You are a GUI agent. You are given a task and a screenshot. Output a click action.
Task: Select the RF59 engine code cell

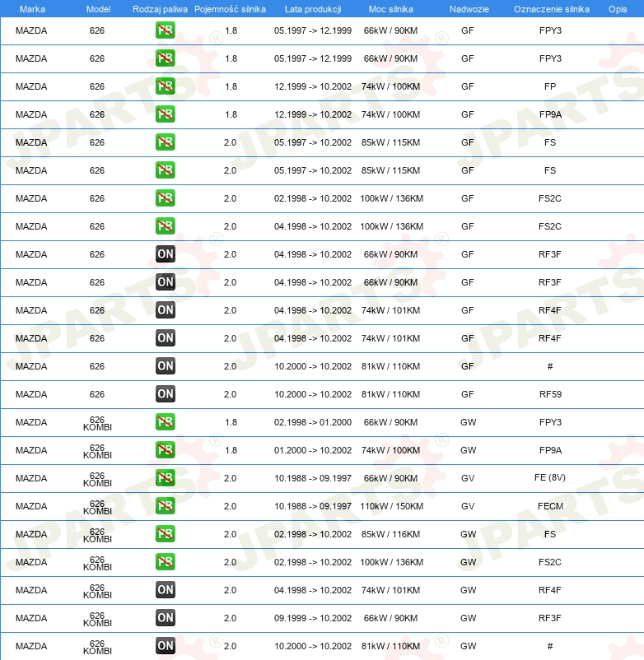tap(550, 394)
